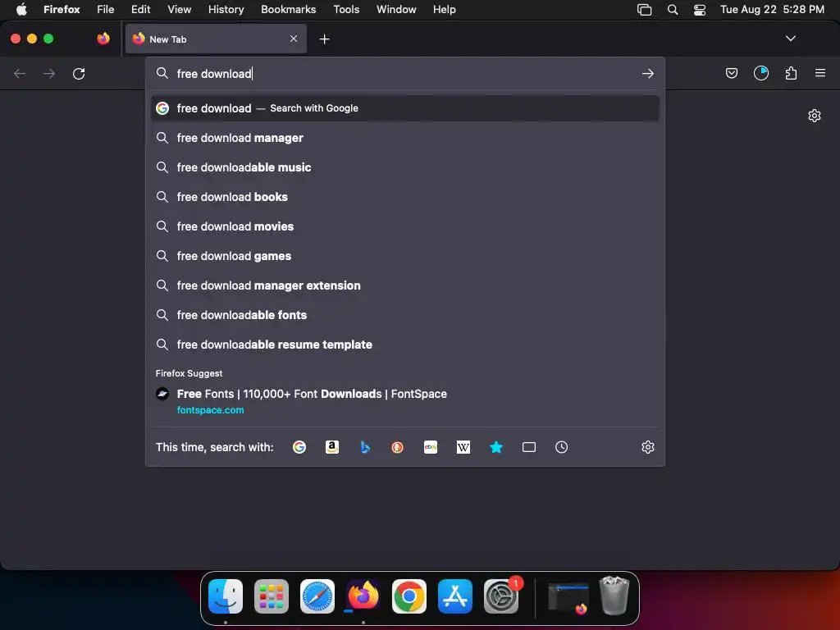Select Bing one-off search icon
The image size is (840, 630).
click(x=365, y=447)
